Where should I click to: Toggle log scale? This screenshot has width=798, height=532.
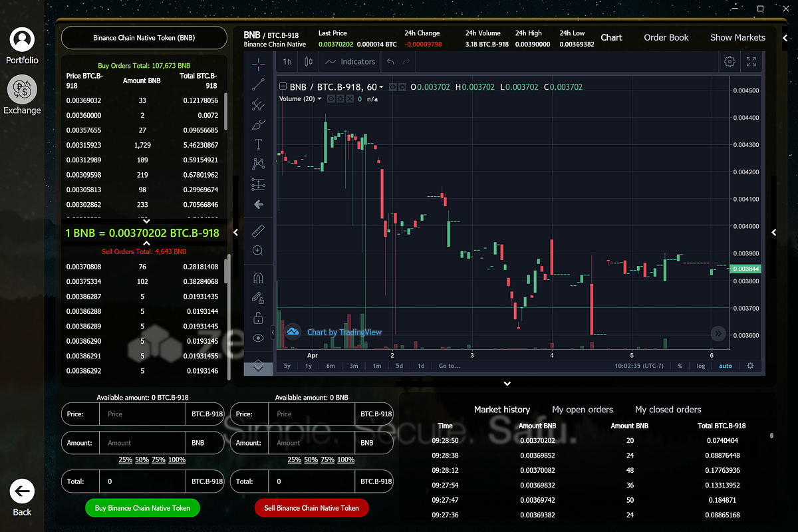[x=700, y=366]
